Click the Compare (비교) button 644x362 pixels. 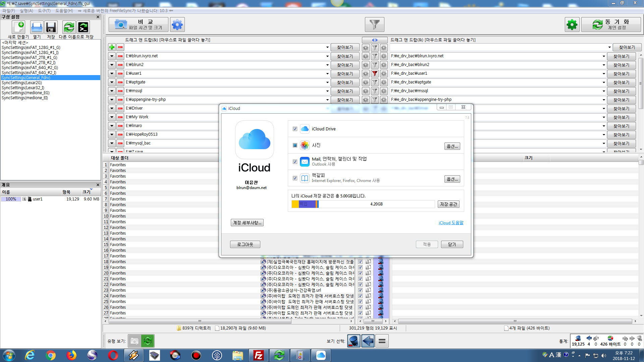point(139,24)
